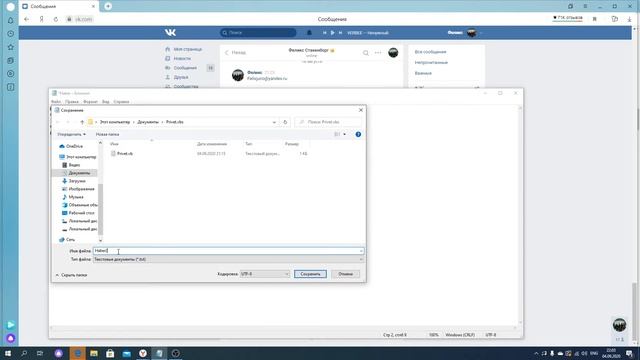The width and height of the screenshot is (640, 360).
Task: Open Alice assistant in browser side panel
Action: [x=11, y=338]
